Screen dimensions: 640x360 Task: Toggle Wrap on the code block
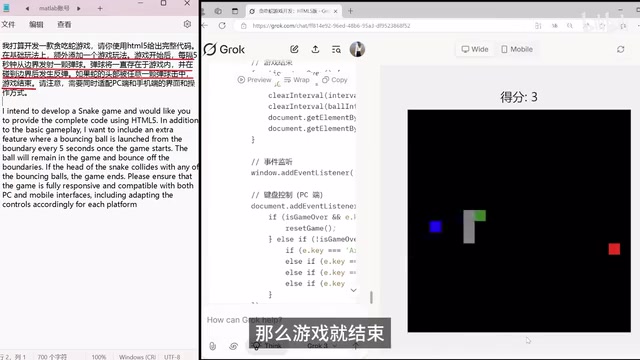[x=297, y=80]
